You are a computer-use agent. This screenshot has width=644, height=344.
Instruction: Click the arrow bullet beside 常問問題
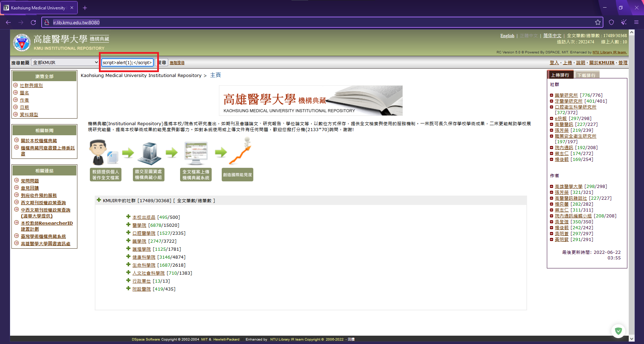click(x=16, y=180)
